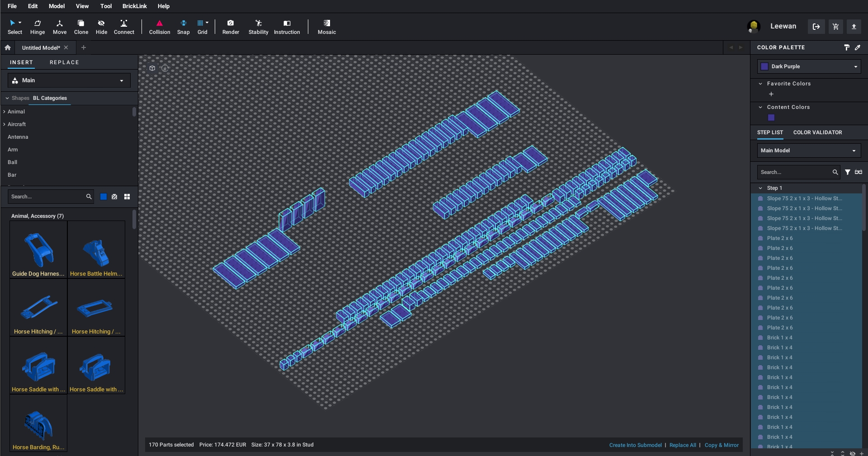Click the Instruction maker icon
The height and width of the screenshot is (456, 868).
click(287, 27)
